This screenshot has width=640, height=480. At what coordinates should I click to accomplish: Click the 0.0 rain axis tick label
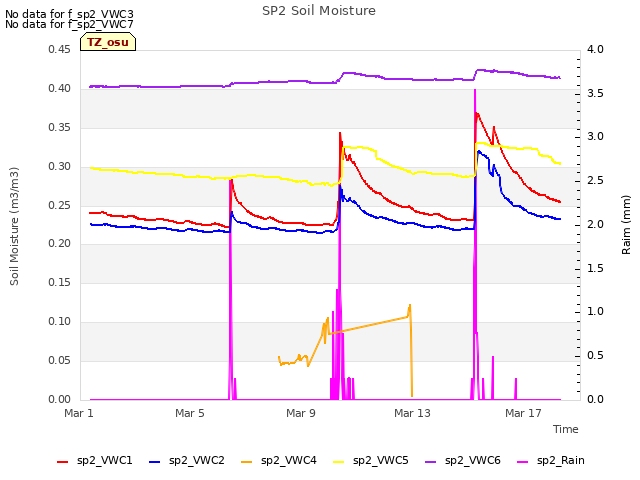(x=595, y=399)
